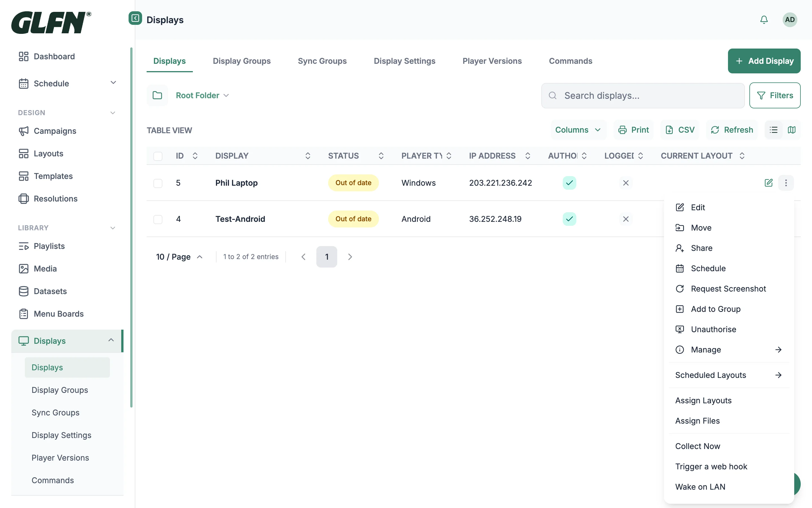Viewport: 812px width, 508px height.
Task: Open the Manage submenu
Action: [729, 350]
